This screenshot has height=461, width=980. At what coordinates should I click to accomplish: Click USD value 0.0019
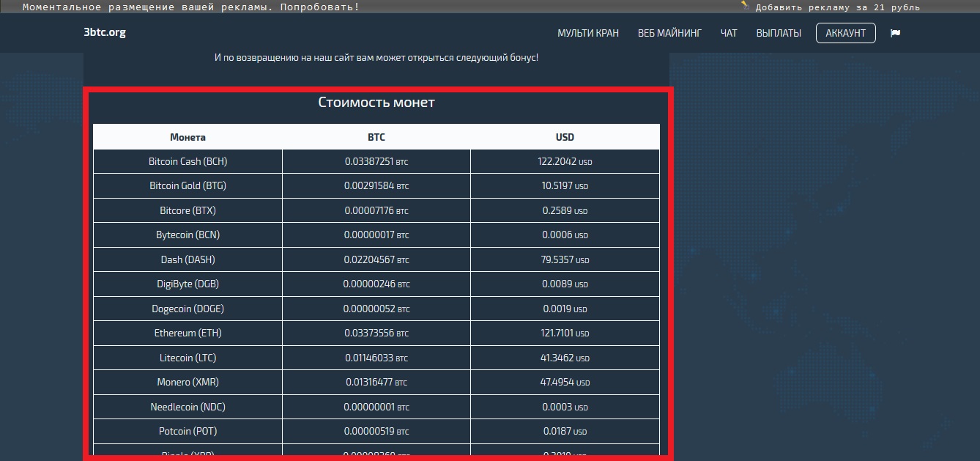pos(565,309)
